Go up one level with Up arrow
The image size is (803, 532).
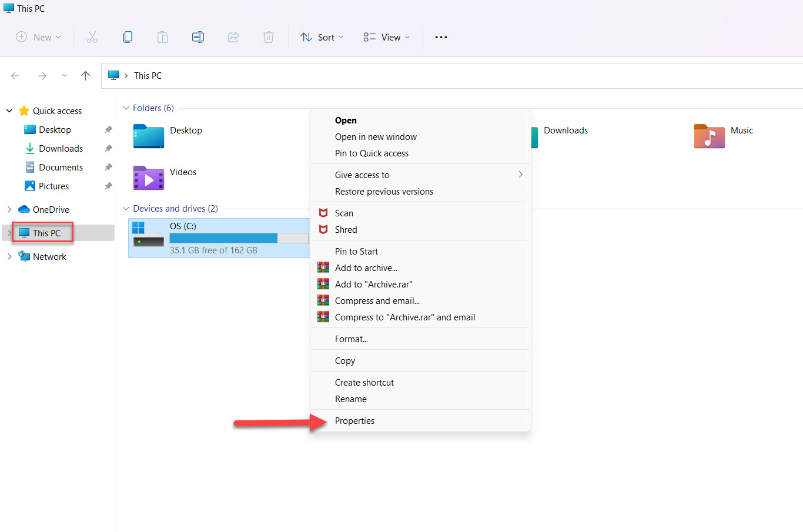point(85,75)
